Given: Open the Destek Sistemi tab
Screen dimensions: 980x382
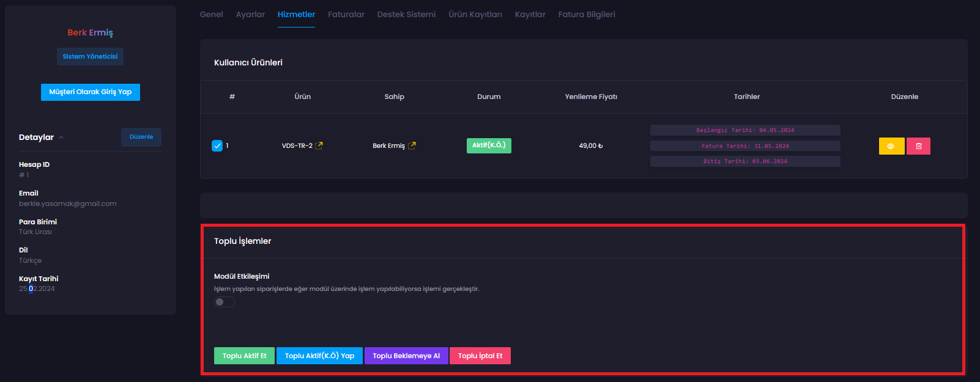Looking at the screenshot, I should pos(407,15).
